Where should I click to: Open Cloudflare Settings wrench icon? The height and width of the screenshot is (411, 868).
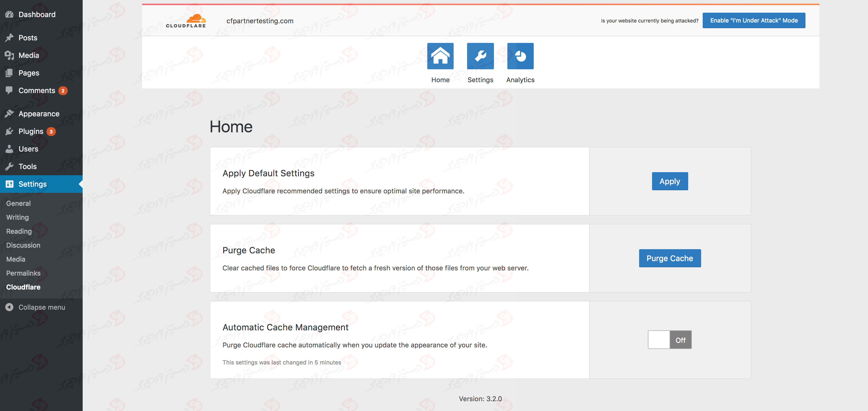(480, 56)
